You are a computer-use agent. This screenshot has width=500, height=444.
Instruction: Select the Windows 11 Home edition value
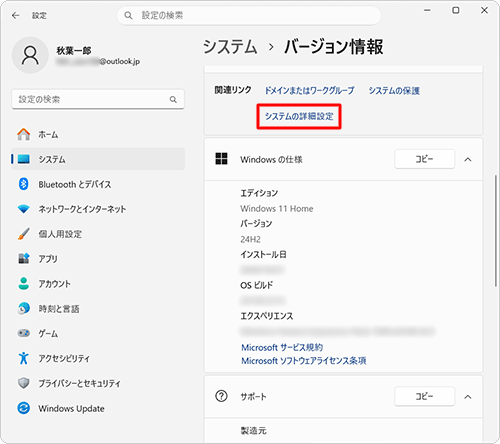tap(277, 209)
